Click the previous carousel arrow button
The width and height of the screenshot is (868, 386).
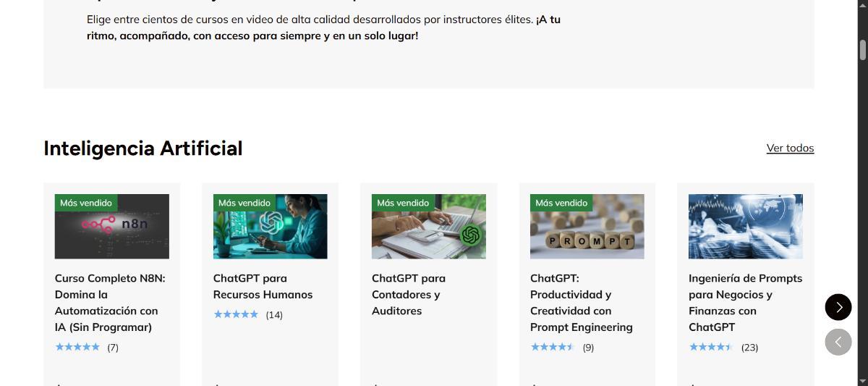point(838,342)
